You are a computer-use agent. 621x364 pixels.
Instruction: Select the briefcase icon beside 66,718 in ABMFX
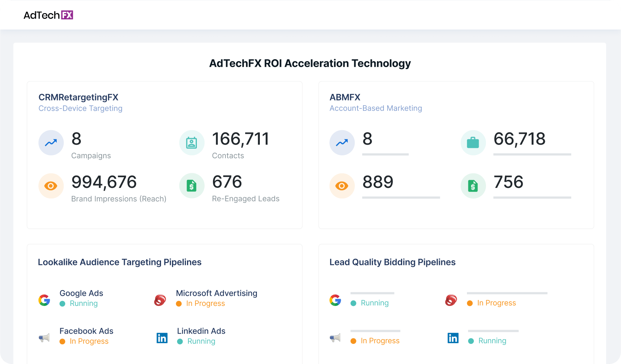tap(473, 143)
